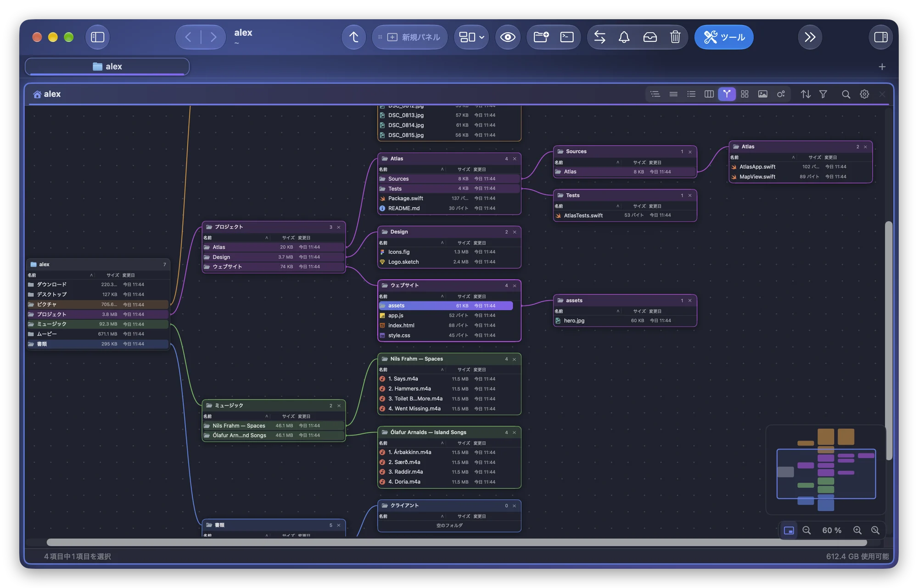918x588 pixels.
Task: Click the sort arrows icon
Action: pyautogui.click(x=806, y=94)
